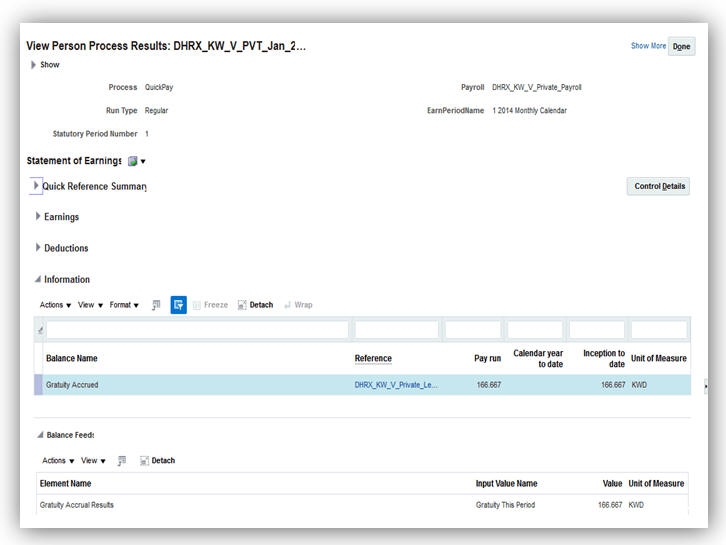Collapse the Balance Feeds section
The height and width of the screenshot is (545, 726).
pyautogui.click(x=40, y=435)
